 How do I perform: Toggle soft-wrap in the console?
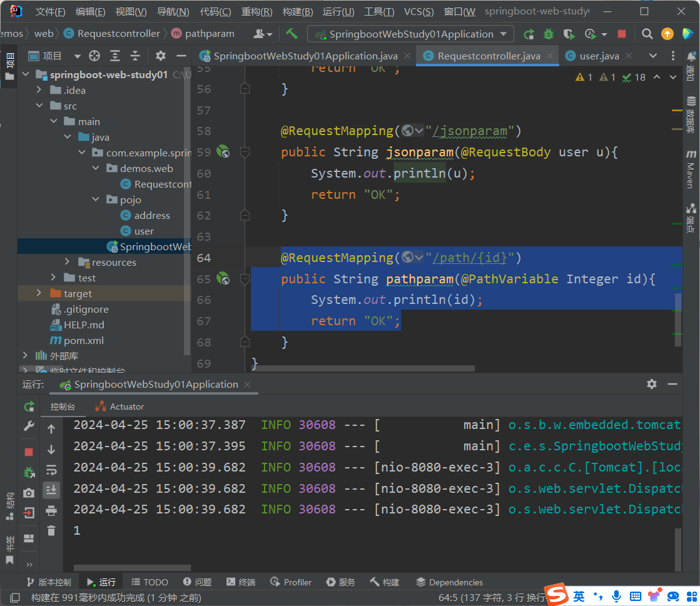51,470
